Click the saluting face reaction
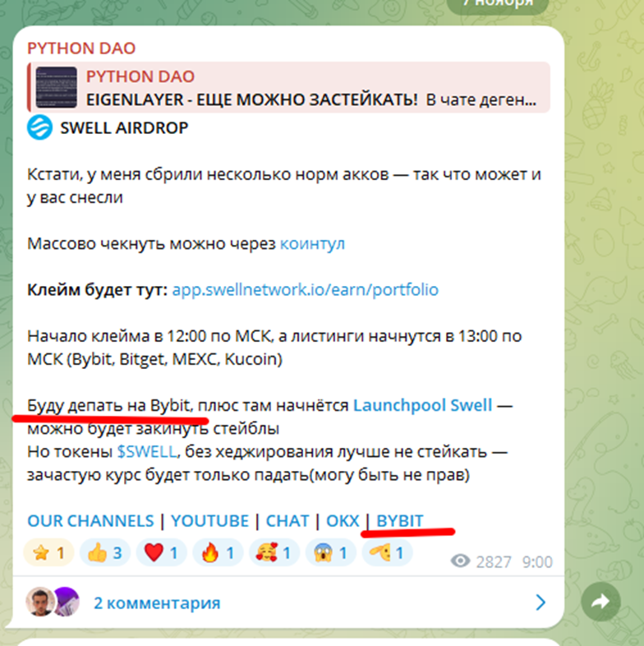Image resolution: width=644 pixels, height=646 pixels. 387,552
